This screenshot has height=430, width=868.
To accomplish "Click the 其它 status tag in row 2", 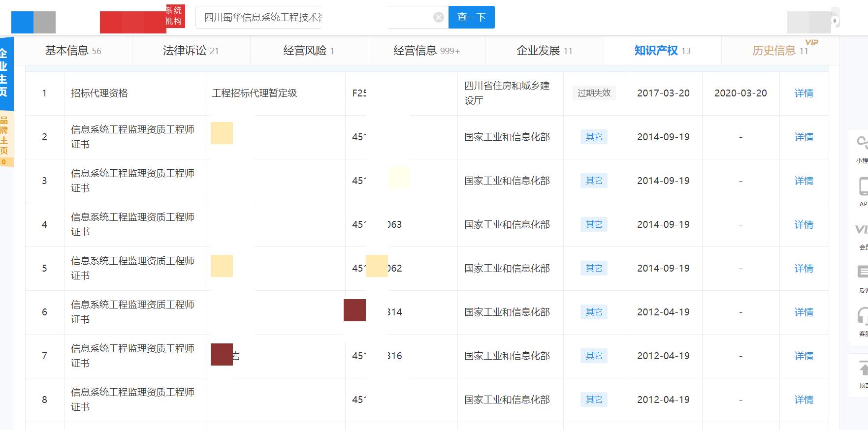I will pyautogui.click(x=594, y=137).
